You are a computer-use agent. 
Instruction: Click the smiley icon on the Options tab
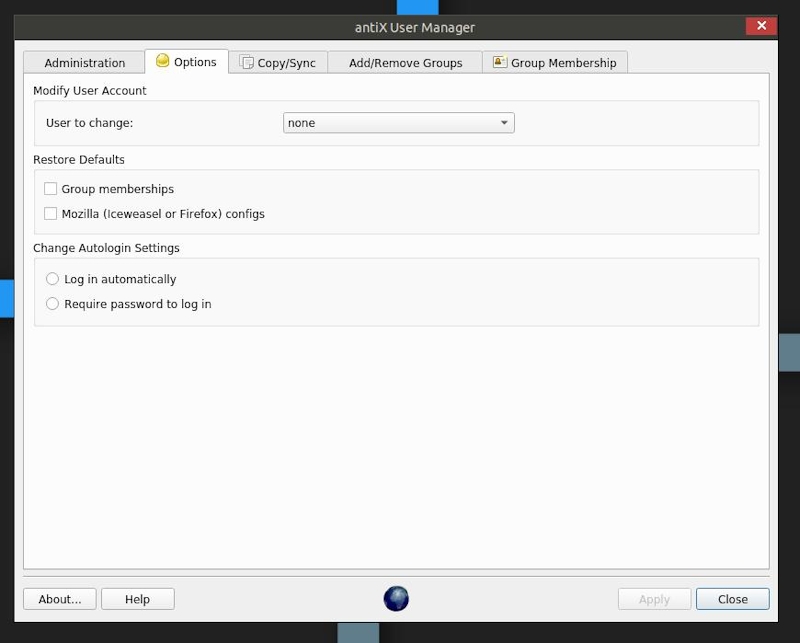(161, 61)
